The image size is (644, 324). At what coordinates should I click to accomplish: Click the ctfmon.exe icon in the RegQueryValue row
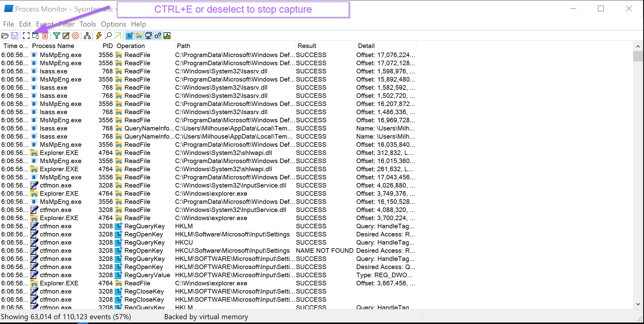tap(34, 275)
